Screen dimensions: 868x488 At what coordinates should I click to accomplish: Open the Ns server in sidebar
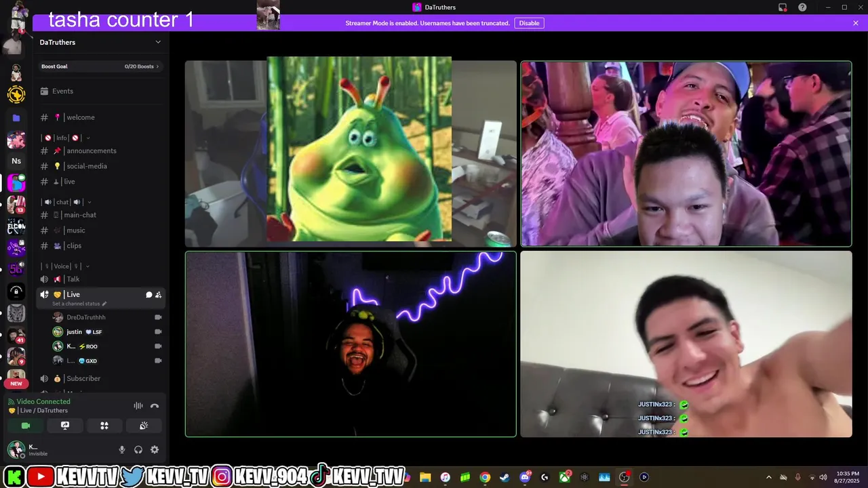point(16,161)
